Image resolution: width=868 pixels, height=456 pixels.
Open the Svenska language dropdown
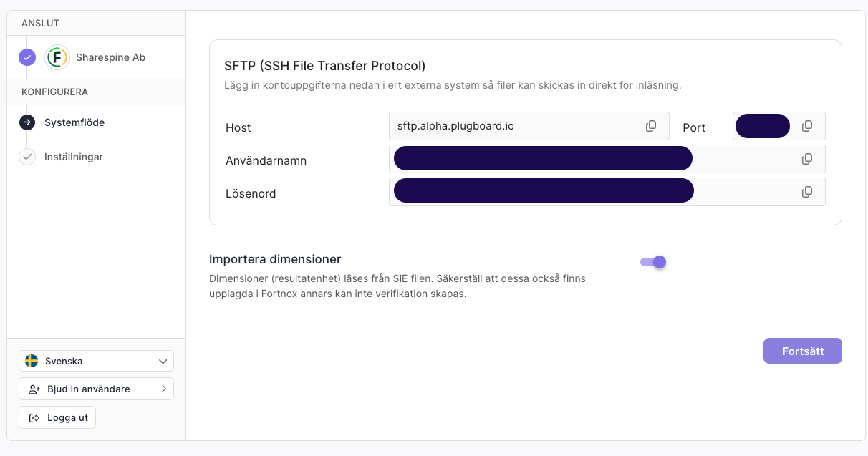(96, 361)
